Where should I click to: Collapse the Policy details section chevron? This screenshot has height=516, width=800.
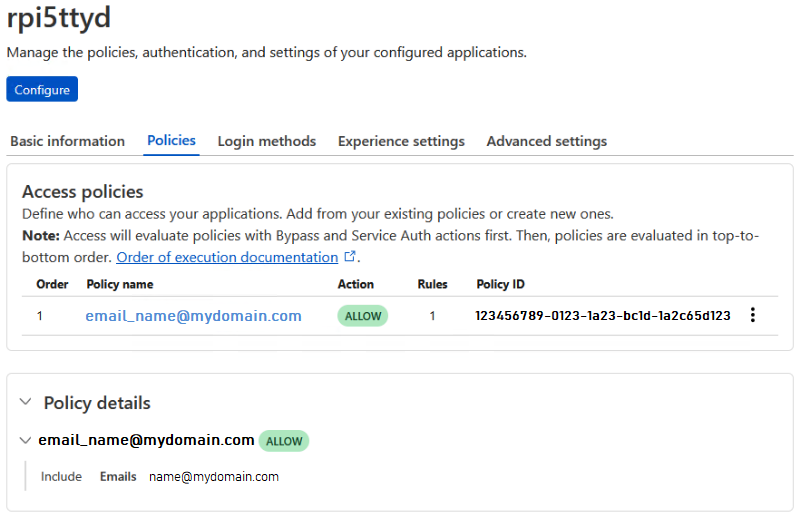[26, 402]
